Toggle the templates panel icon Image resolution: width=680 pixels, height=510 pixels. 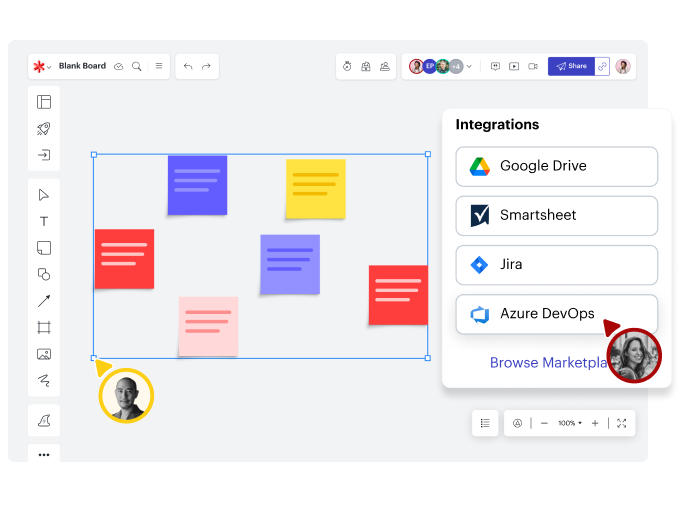coord(44,102)
